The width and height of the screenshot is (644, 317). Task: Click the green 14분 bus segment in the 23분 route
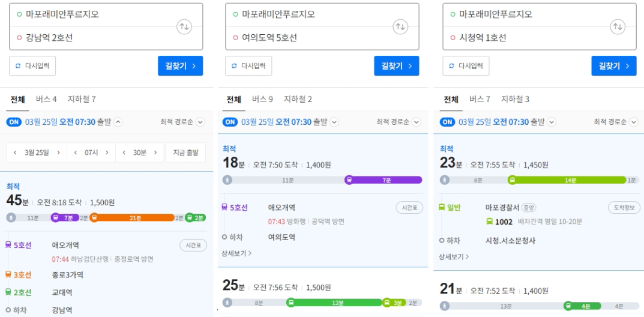pos(567,180)
